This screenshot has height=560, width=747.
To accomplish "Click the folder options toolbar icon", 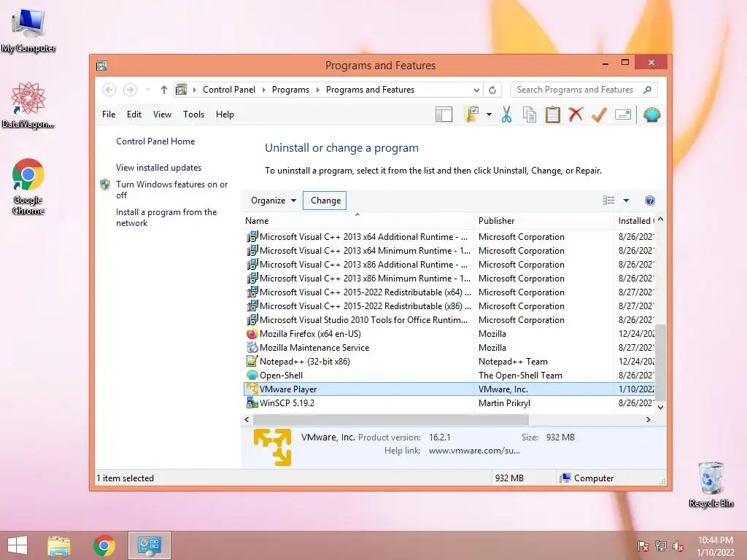I will click(471, 114).
